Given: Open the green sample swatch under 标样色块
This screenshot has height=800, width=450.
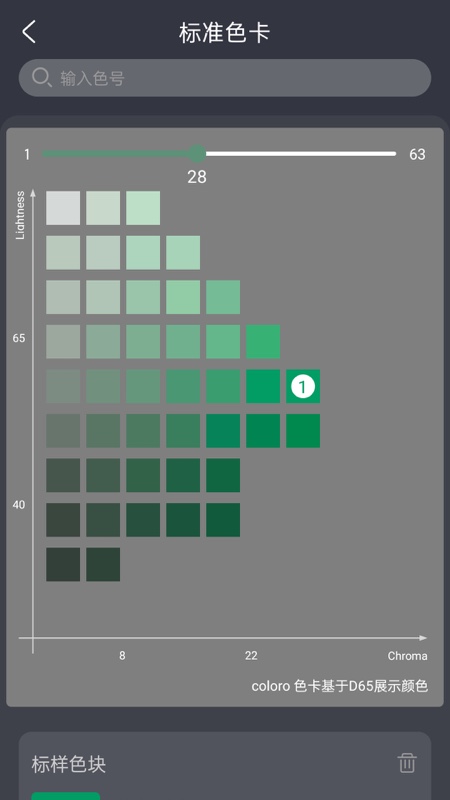Looking at the screenshot, I should pos(66,796).
